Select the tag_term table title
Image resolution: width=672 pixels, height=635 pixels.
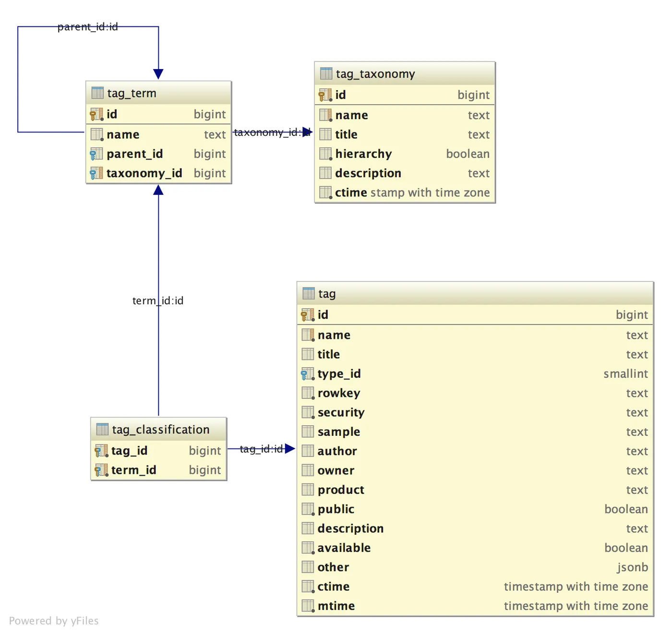point(132,93)
